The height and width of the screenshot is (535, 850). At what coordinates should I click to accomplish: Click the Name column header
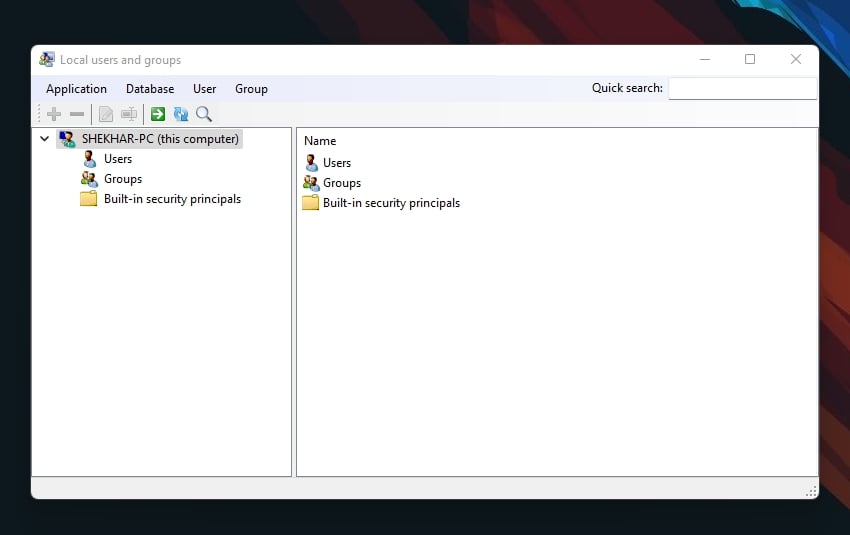coord(320,141)
